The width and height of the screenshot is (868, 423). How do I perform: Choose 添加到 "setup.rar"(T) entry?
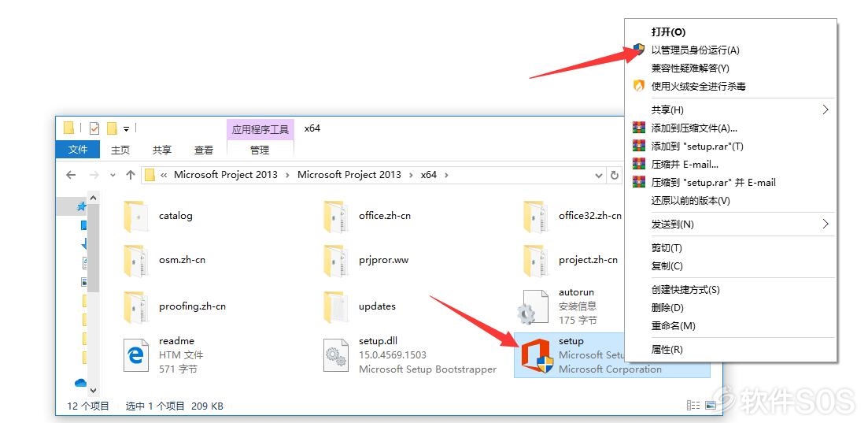[x=731, y=147]
